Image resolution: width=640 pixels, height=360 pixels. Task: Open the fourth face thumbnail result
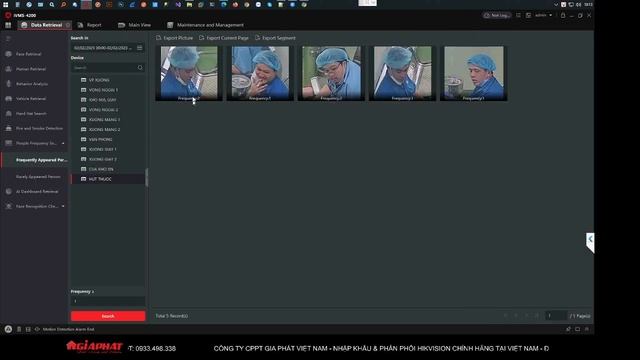(402, 73)
